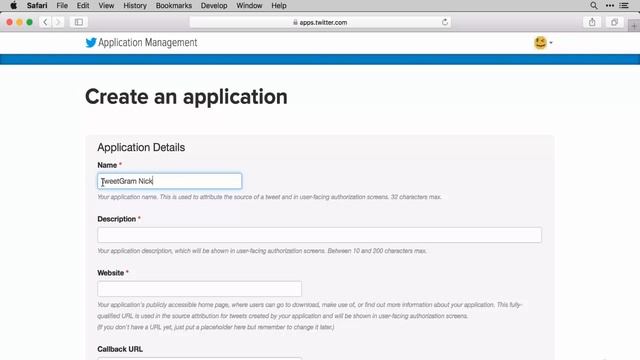Open the Bookmarks menu

coord(173,6)
